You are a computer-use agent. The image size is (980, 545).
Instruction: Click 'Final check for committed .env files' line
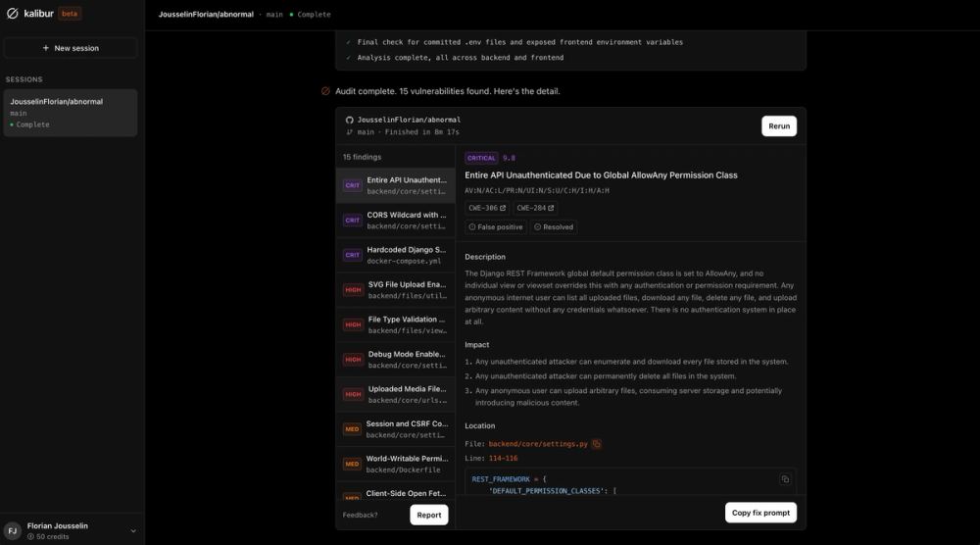[x=520, y=42]
